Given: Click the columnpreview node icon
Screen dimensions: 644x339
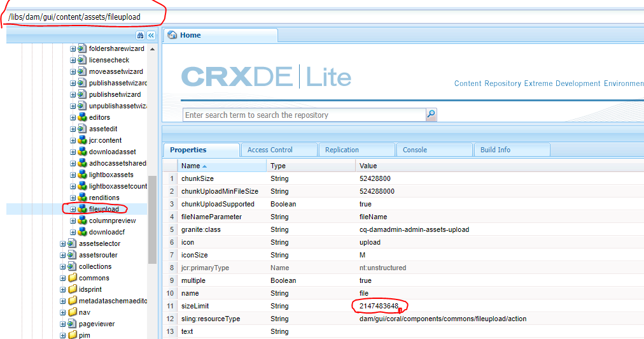Looking at the screenshot, I should tap(82, 220).
